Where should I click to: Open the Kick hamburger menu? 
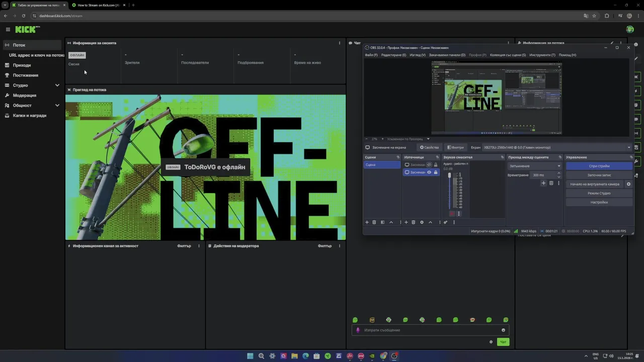[x=8, y=30]
